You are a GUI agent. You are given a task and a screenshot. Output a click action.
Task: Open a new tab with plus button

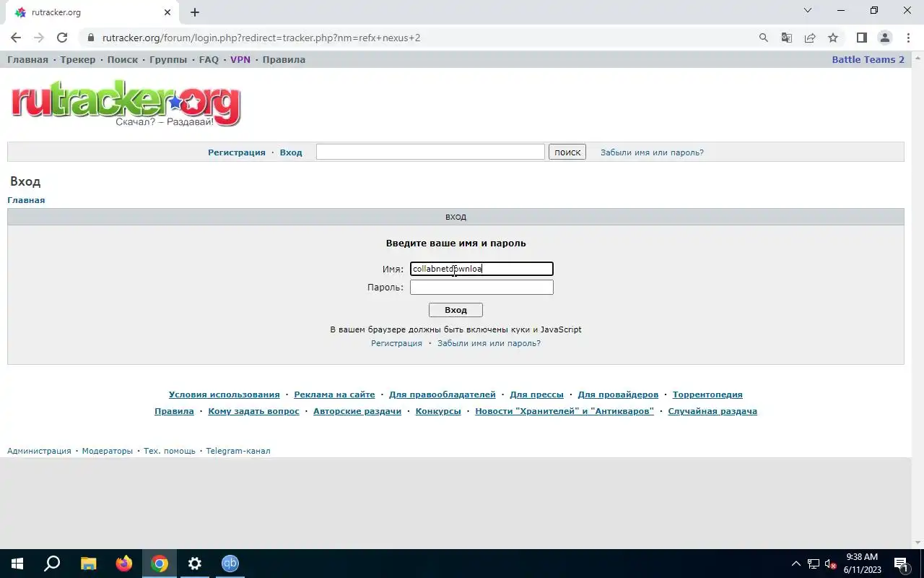195,12
